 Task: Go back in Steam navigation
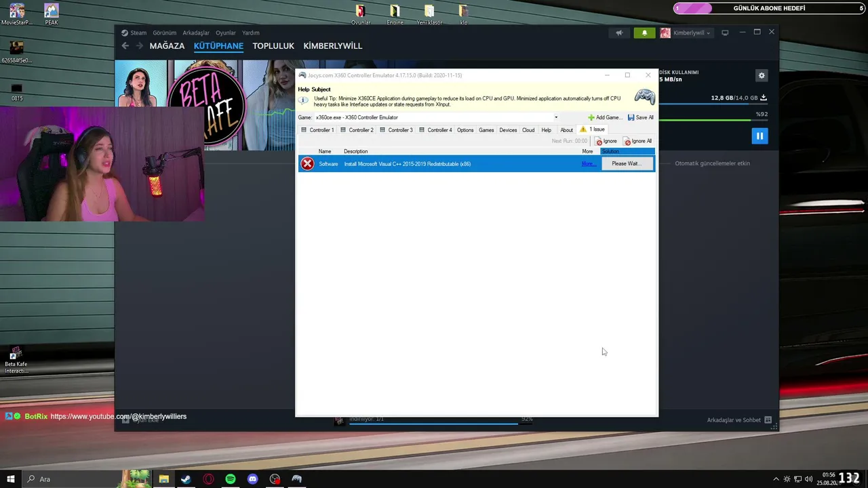[125, 46]
